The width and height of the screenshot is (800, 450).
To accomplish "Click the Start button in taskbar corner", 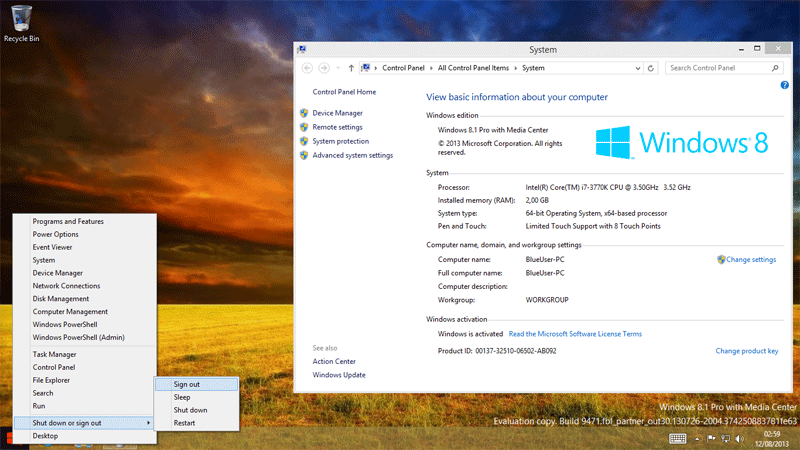I will [9, 438].
